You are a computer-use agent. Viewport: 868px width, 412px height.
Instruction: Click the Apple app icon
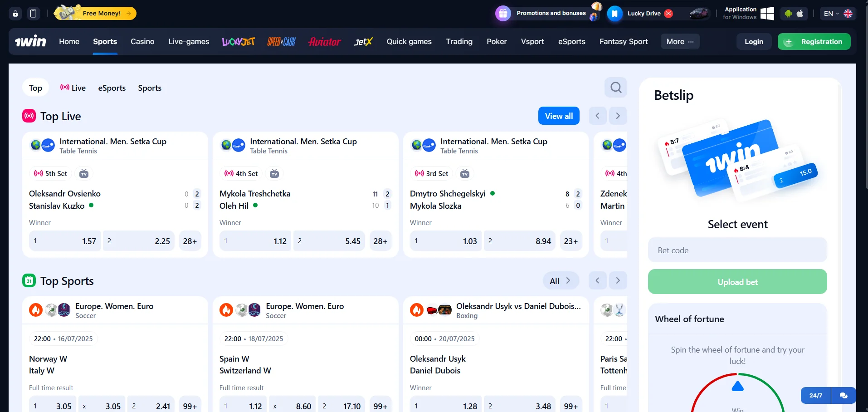click(800, 14)
